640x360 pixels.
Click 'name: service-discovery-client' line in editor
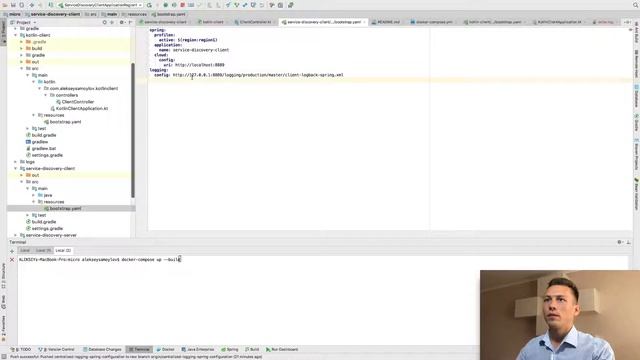click(194, 50)
